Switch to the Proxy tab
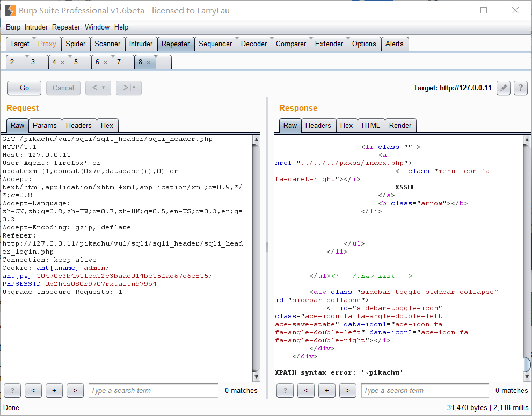This screenshot has height=416, width=532. (47, 44)
